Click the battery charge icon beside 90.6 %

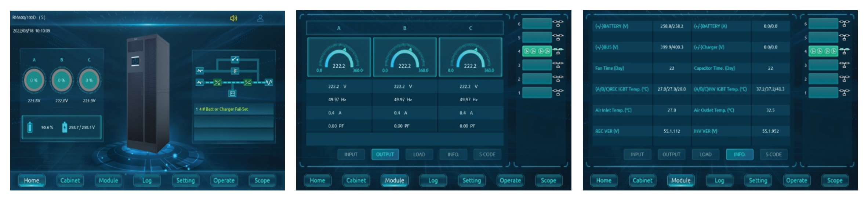coord(30,127)
